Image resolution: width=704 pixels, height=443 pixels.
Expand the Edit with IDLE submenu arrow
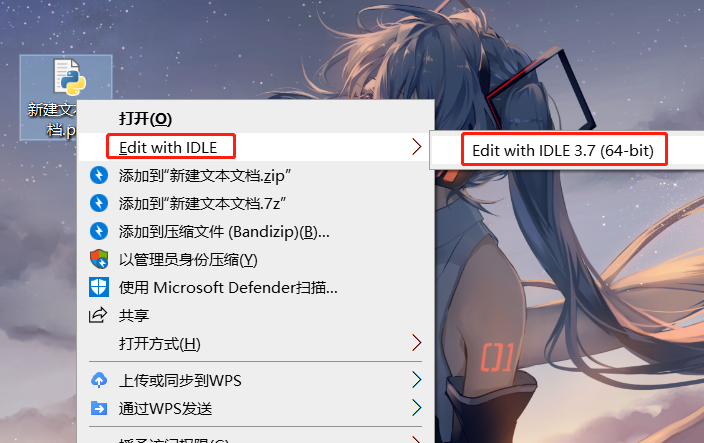[x=417, y=147]
